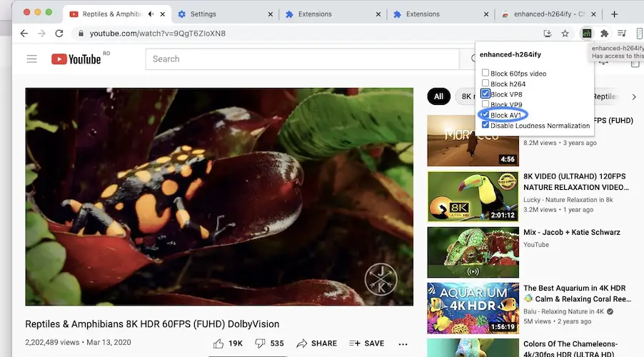Switch to the second Extensions tab

441,14
